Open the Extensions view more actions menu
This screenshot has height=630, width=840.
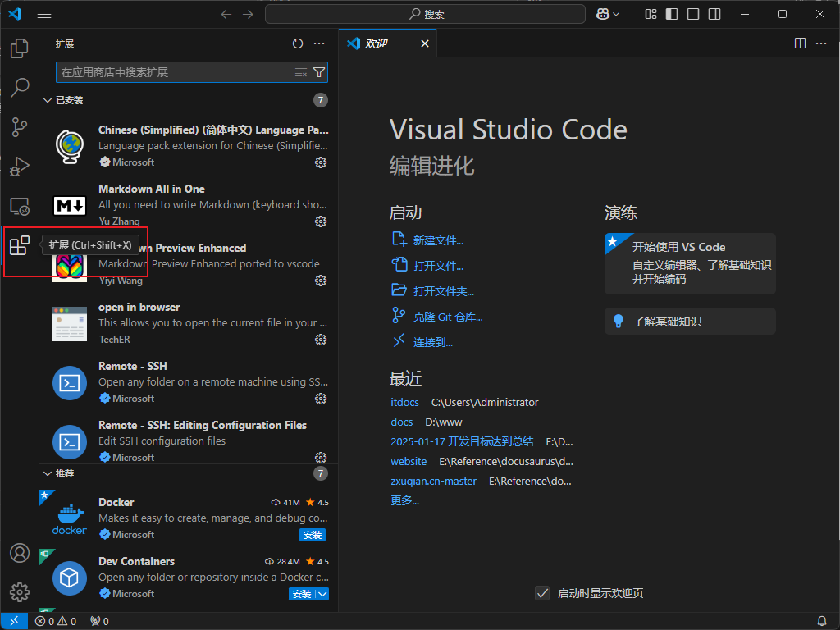click(x=319, y=43)
